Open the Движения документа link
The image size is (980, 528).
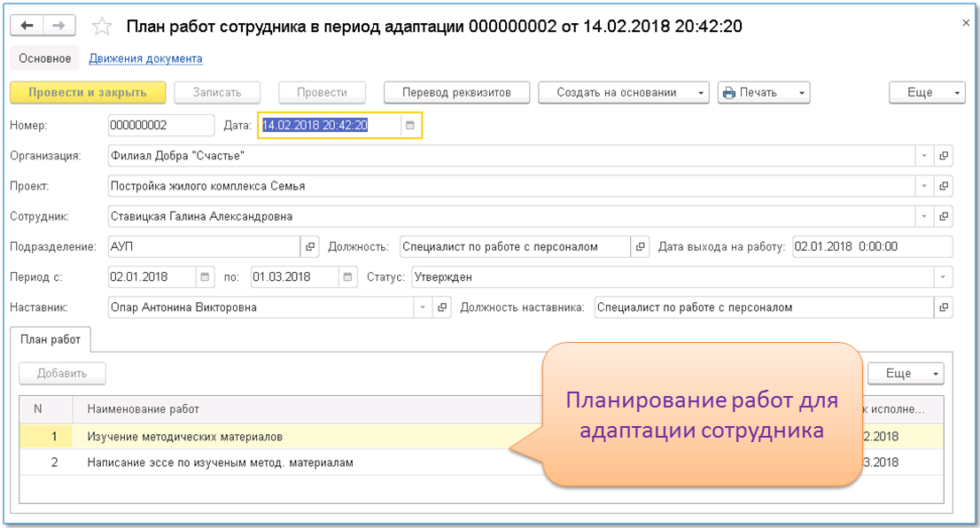(x=145, y=58)
